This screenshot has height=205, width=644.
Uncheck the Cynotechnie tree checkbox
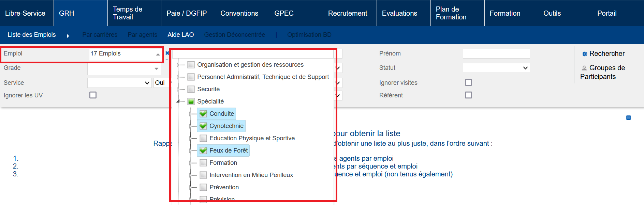[x=203, y=126]
